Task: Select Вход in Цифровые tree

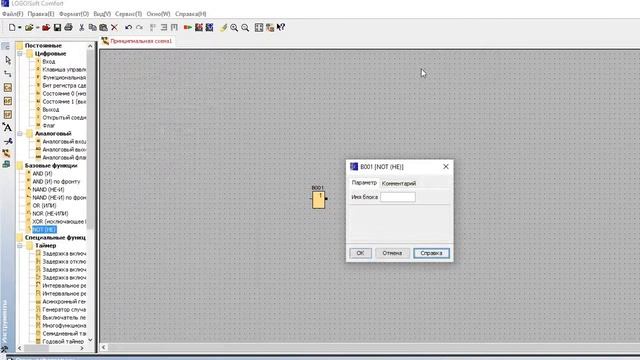Action: (x=49, y=62)
